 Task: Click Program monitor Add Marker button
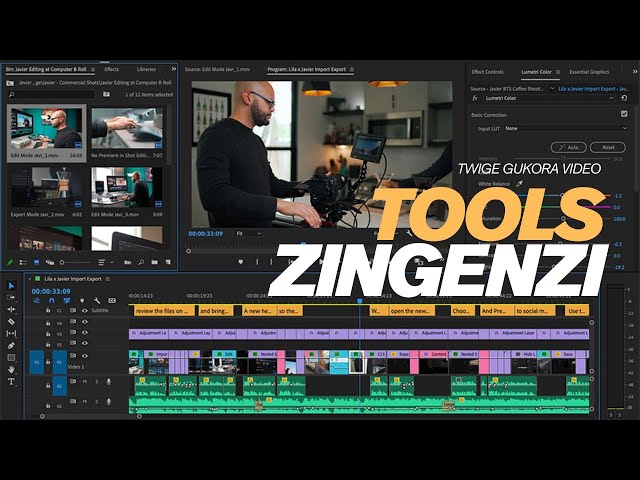point(240,262)
